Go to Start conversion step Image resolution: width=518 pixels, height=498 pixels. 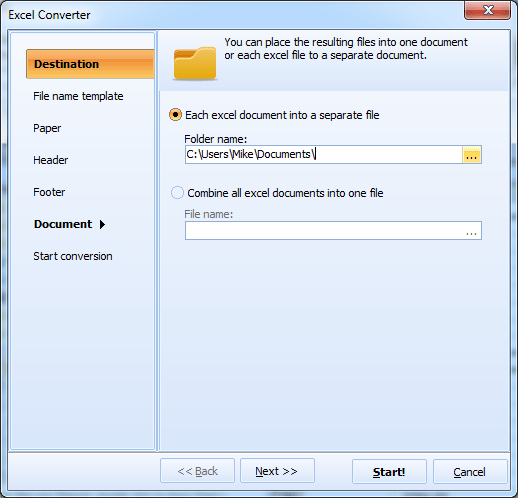[73, 256]
